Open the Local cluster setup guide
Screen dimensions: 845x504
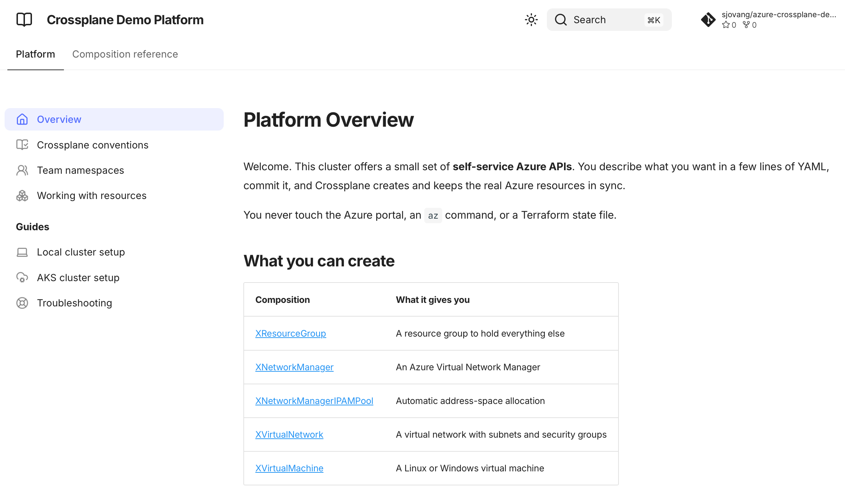coord(114,252)
